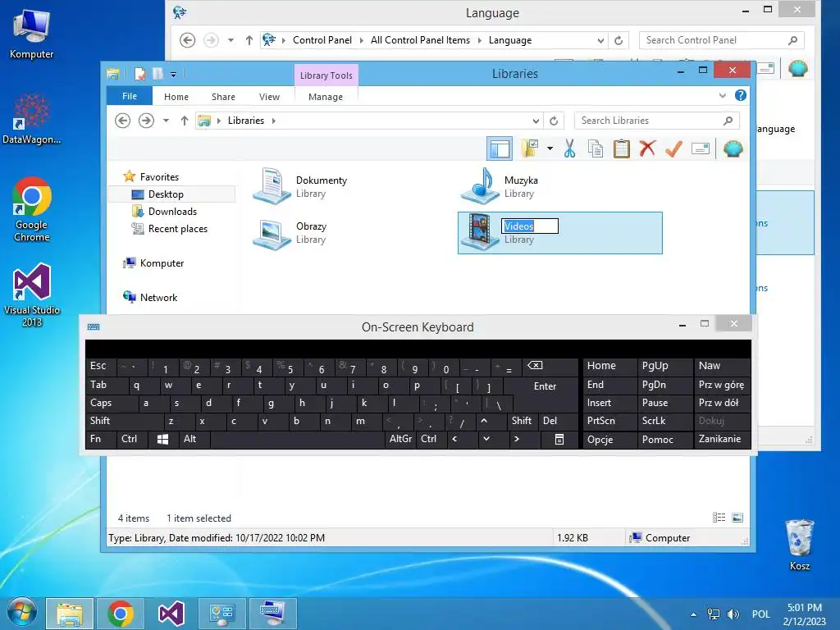Click the Windows logo key on On-Screen Keyboard
The image size is (840, 630).
click(163, 440)
